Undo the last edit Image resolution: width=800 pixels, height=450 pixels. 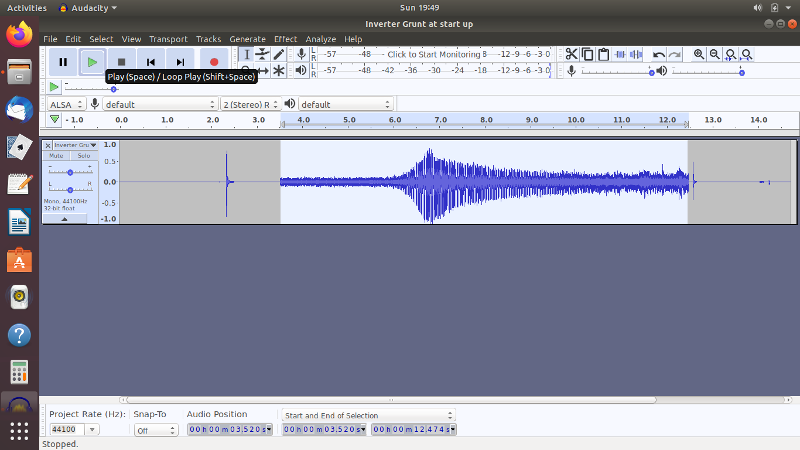click(x=659, y=54)
